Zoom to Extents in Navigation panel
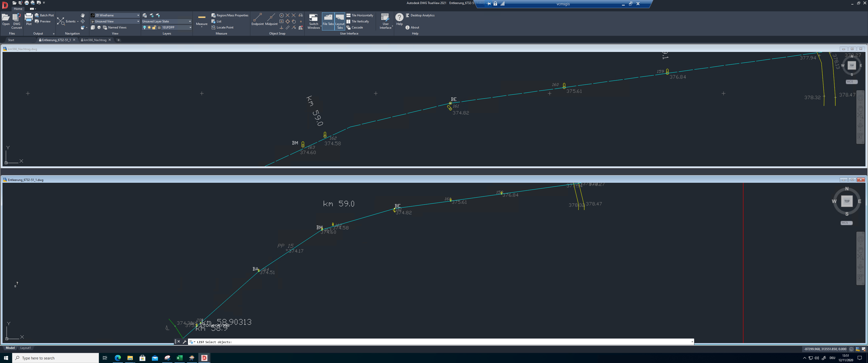Image resolution: width=868 pixels, height=363 pixels. [67, 21]
